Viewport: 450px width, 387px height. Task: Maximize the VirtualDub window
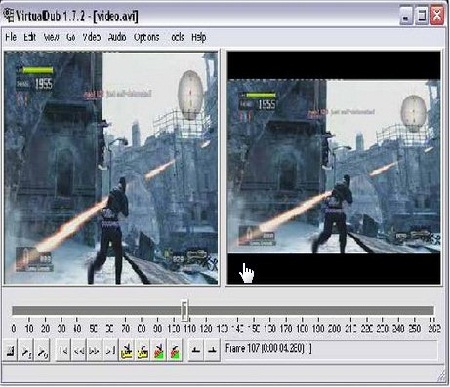click(x=422, y=16)
